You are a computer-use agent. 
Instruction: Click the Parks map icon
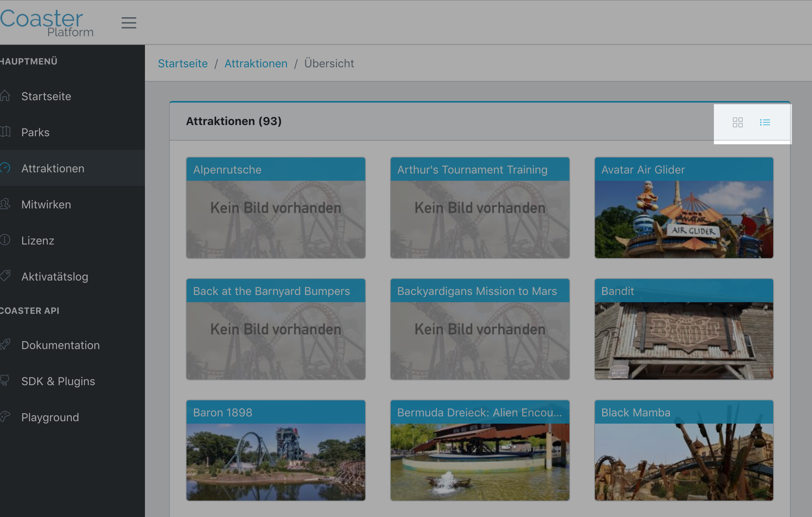pyautogui.click(x=5, y=132)
